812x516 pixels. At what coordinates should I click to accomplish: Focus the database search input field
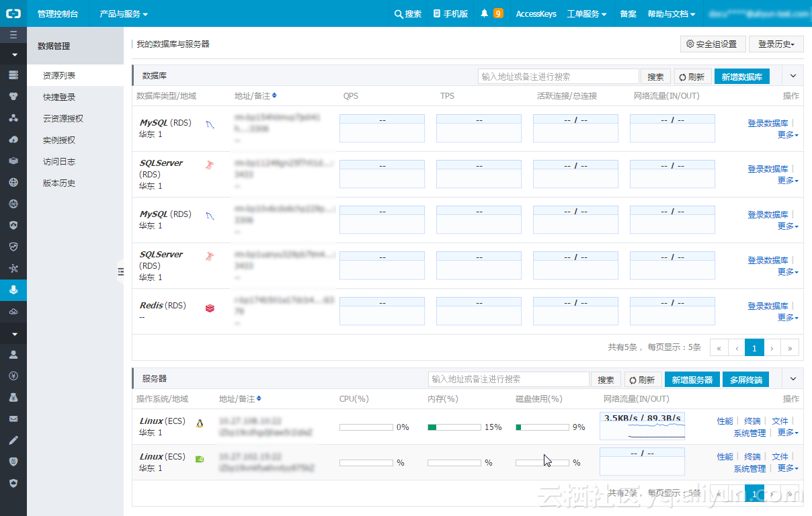559,77
